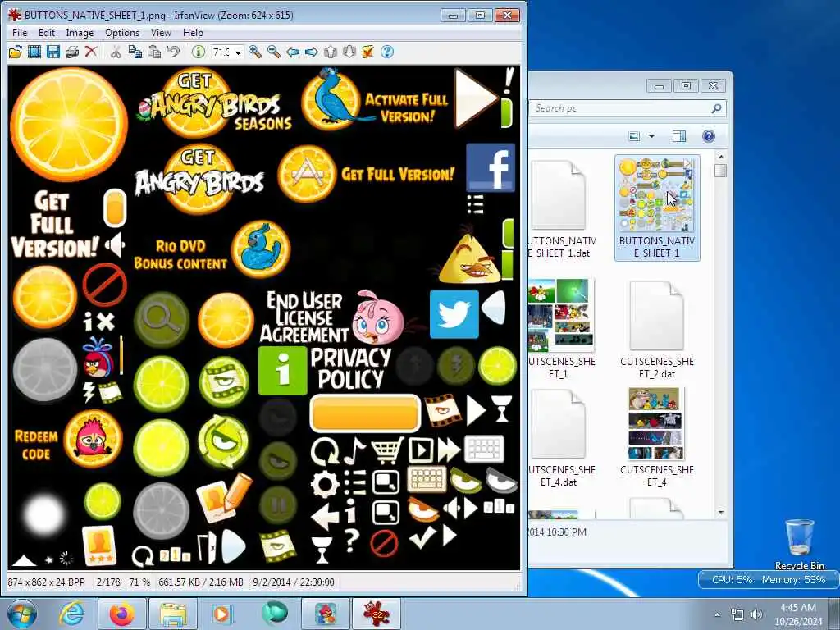Open the volume speaker icon in tray
The width and height of the screenshot is (840, 630).
pos(756,614)
